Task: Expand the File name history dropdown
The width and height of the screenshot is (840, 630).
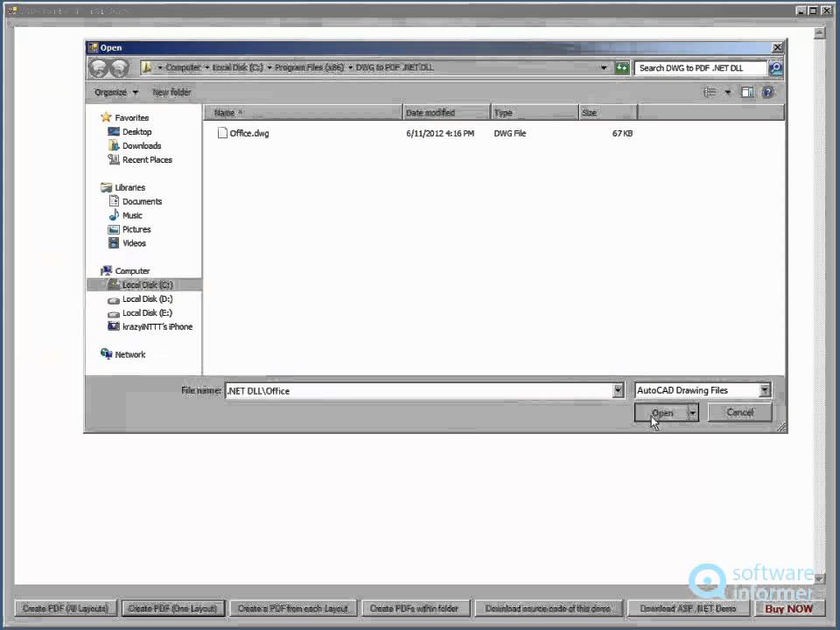Action: 618,390
